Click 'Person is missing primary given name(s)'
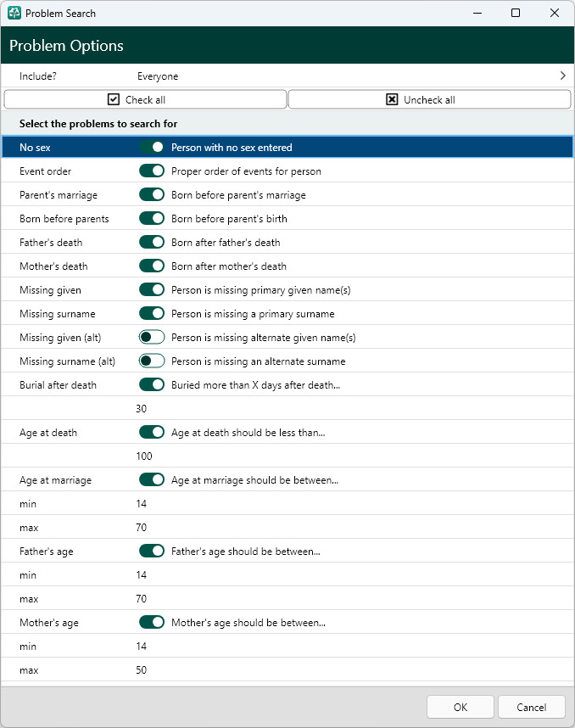575x728 pixels. (x=261, y=290)
